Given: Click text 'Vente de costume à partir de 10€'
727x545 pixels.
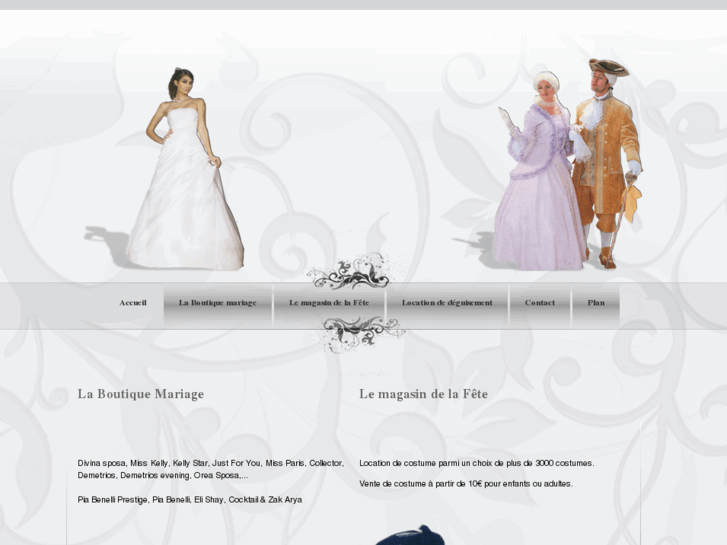Looking at the screenshot, I should [466, 483].
